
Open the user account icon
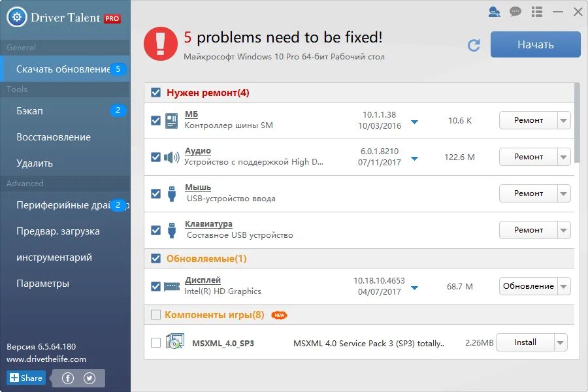[495, 12]
